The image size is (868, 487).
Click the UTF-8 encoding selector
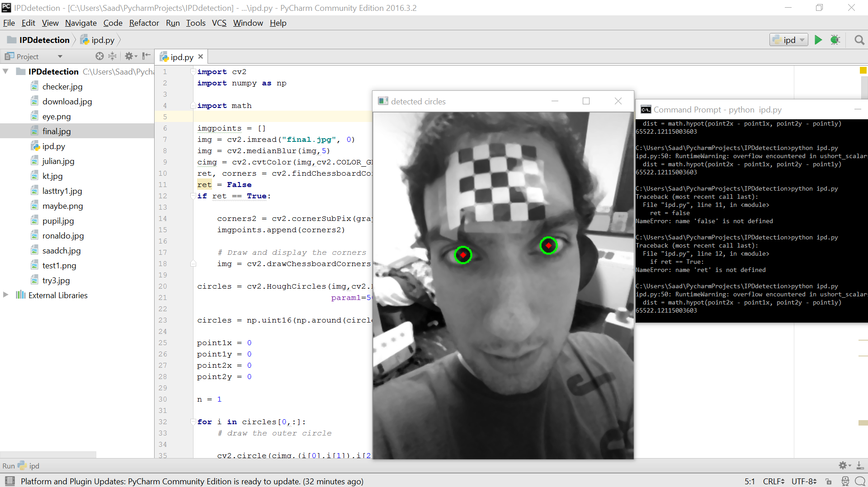[x=803, y=482]
